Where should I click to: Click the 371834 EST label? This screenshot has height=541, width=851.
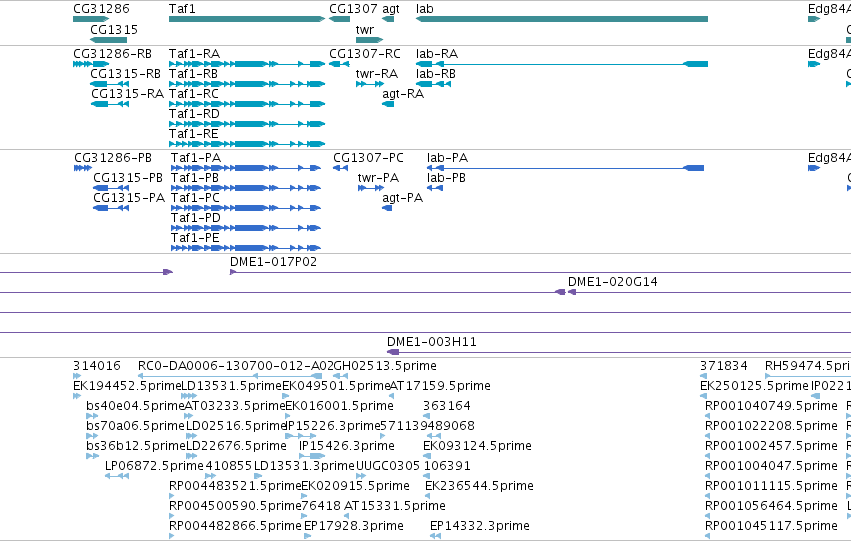tap(723, 366)
